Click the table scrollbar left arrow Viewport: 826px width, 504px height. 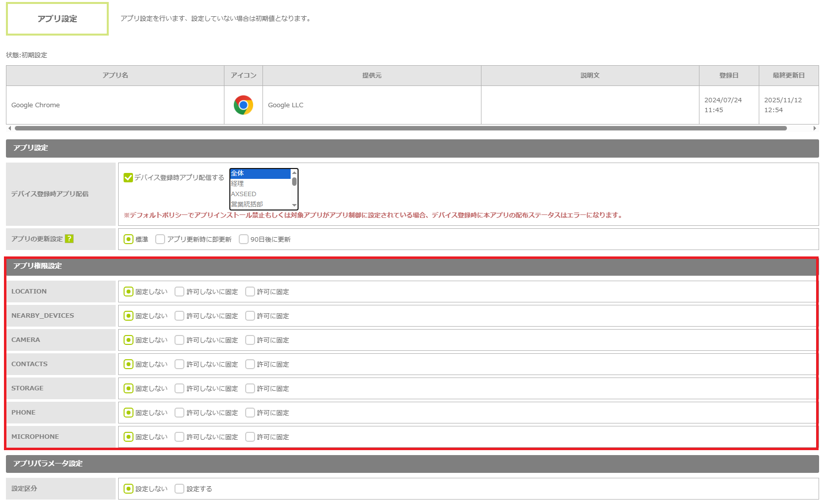tap(9, 128)
